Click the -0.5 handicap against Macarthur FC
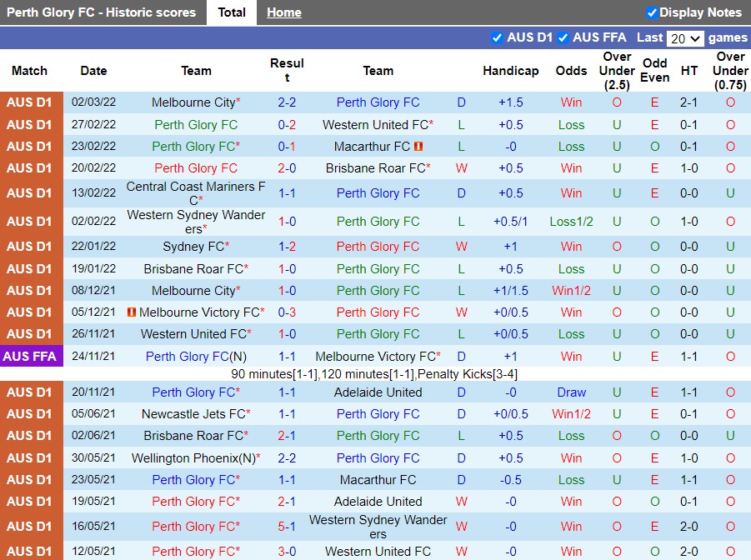This screenshot has width=751, height=560. (x=511, y=480)
